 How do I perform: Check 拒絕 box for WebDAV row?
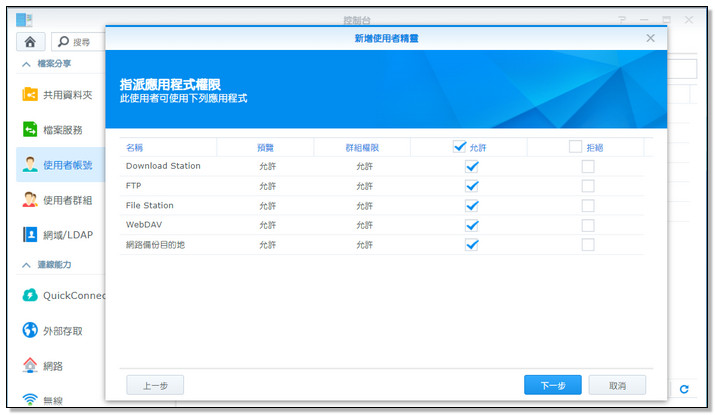(588, 225)
